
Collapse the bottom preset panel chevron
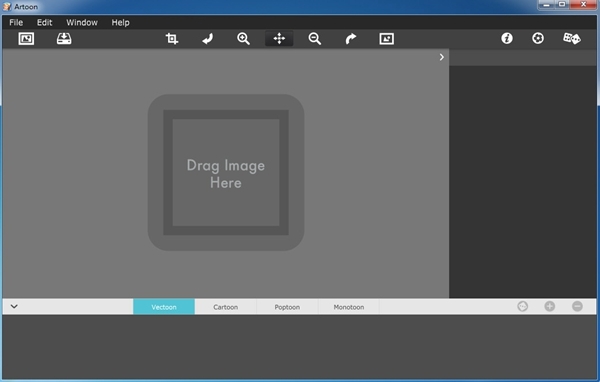pos(14,306)
